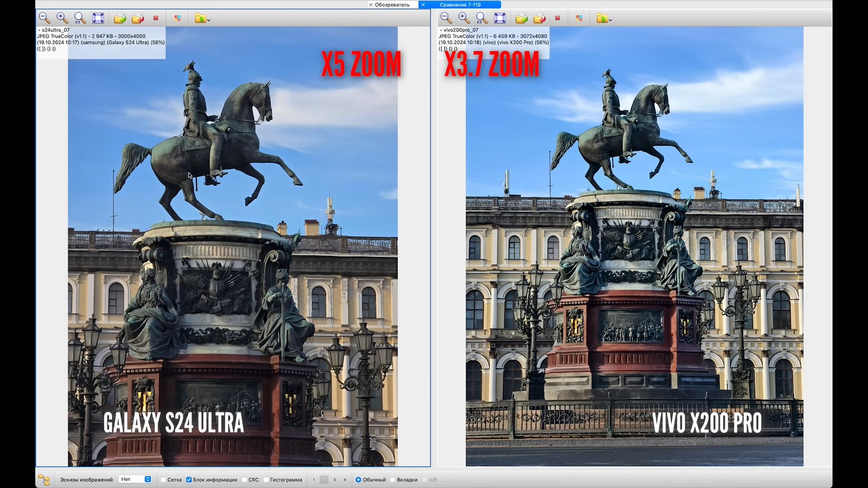Fit right pane image to window
Viewport: 868px width, 488px height.
tap(500, 18)
